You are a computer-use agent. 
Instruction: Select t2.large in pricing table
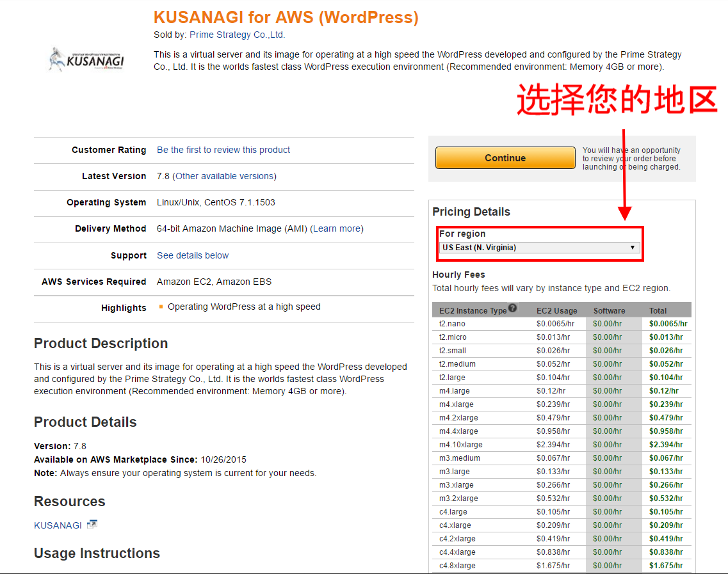pyautogui.click(x=452, y=378)
